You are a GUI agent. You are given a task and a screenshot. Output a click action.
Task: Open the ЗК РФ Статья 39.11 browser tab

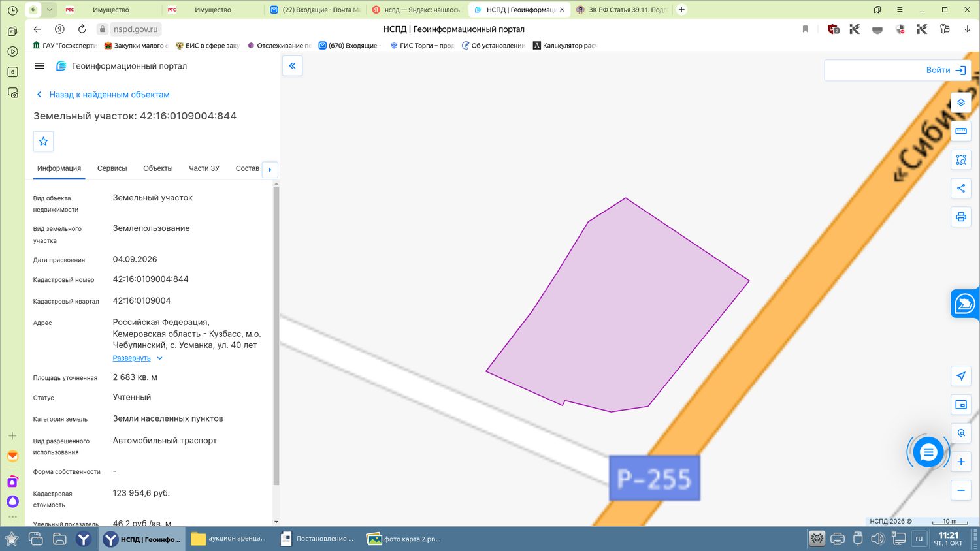click(621, 10)
